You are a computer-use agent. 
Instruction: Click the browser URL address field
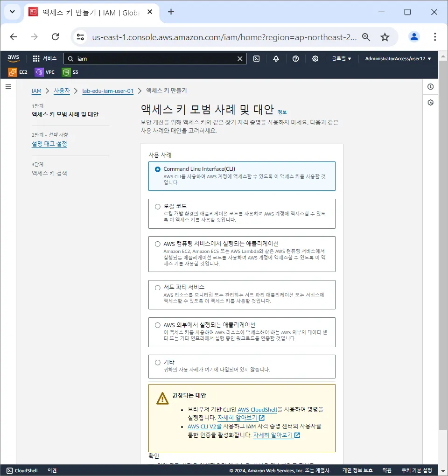(224, 37)
